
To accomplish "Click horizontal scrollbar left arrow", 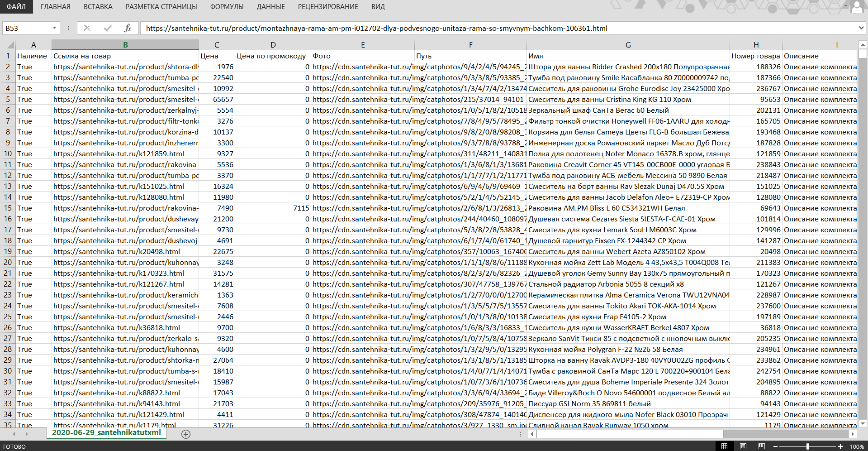I will 532,434.
